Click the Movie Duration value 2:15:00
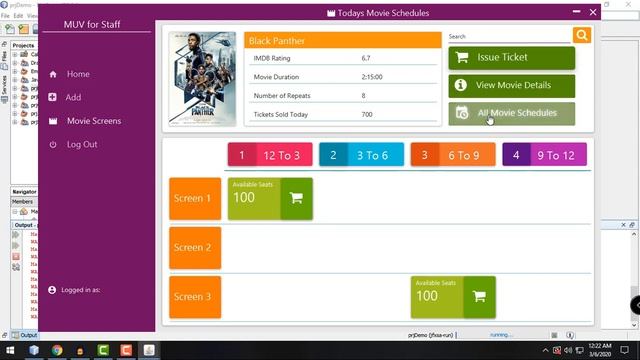The height and width of the screenshot is (360, 640). 372,77
